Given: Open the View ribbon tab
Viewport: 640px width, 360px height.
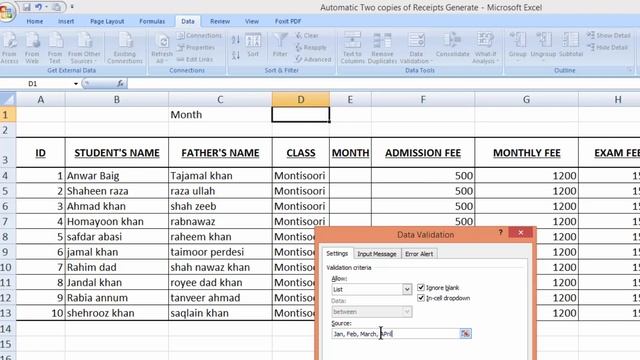Looking at the screenshot, I should (x=252, y=21).
